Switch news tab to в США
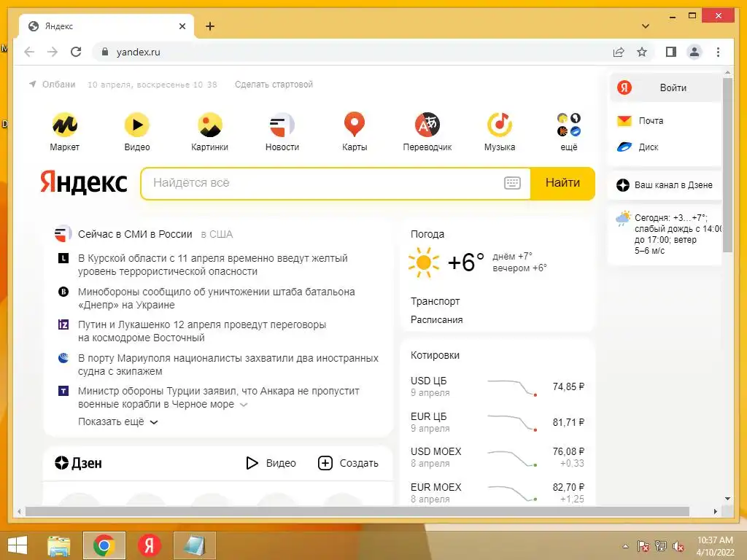The image size is (747, 560). pos(217,234)
